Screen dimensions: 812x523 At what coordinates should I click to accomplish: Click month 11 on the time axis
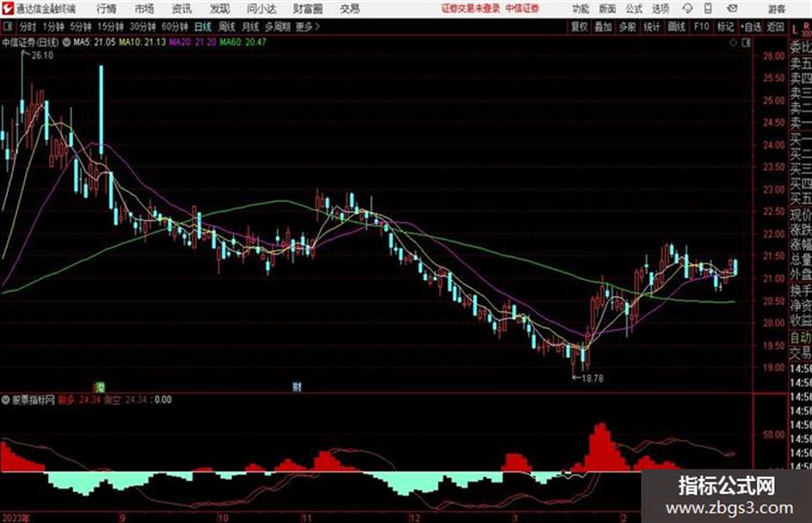[x=307, y=518]
